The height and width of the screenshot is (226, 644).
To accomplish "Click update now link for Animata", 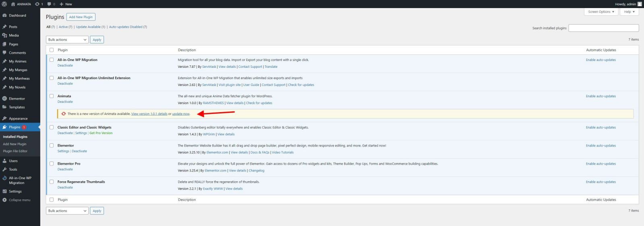I will (181, 114).
